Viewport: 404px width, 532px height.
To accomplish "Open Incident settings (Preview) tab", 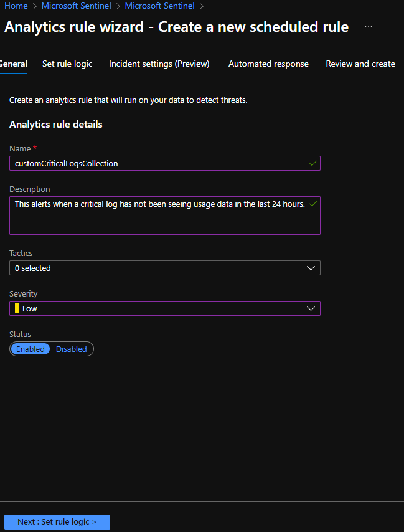I will [159, 64].
